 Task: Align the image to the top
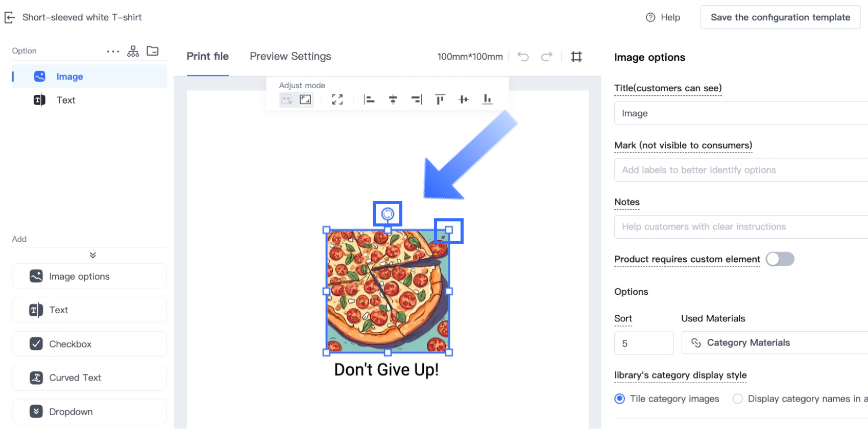pos(440,99)
